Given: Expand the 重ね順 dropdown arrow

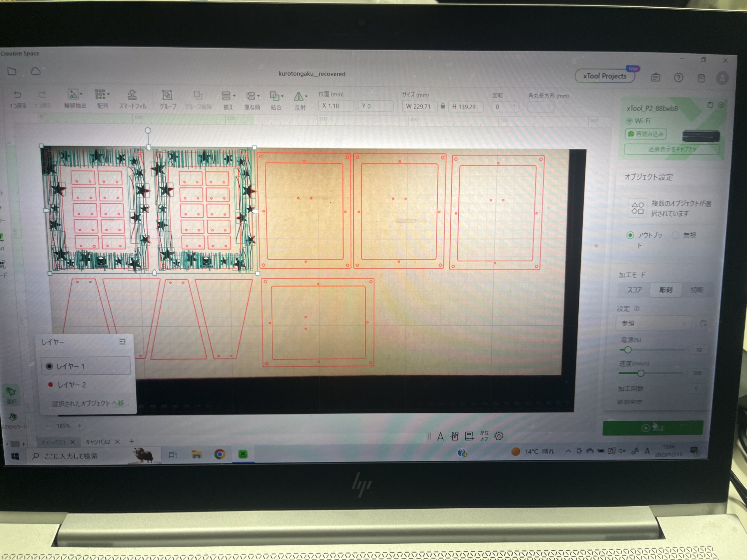Looking at the screenshot, I should [258, 96].
